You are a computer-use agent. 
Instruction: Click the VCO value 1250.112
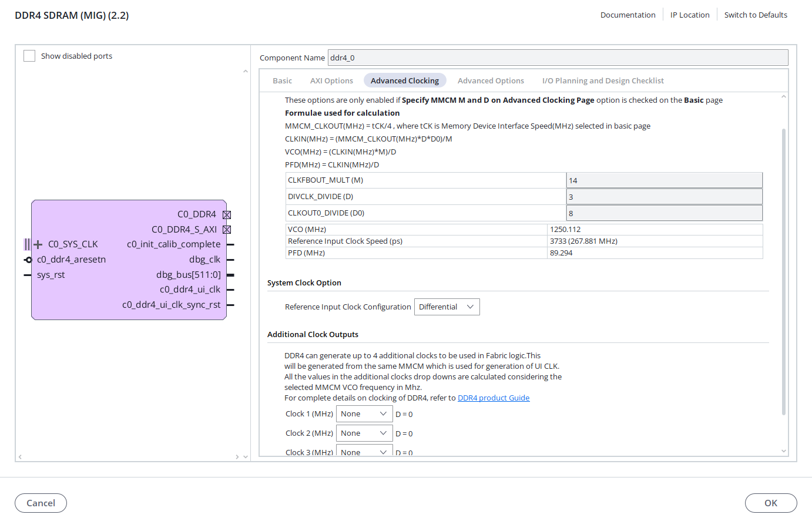[565, 230]
